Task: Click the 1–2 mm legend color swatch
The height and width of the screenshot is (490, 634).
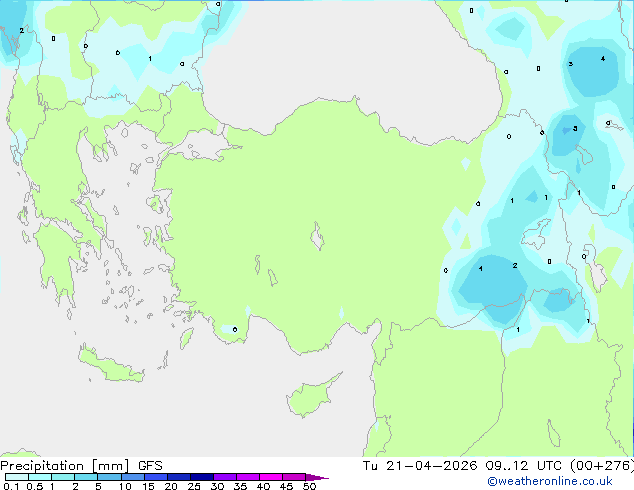Action: [63, 477]
